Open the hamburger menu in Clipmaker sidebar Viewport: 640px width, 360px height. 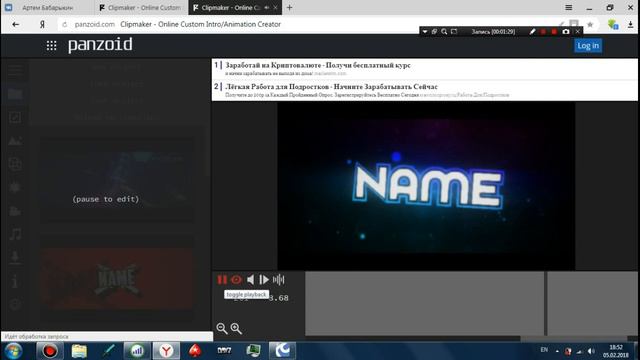(x=15, y=70)
